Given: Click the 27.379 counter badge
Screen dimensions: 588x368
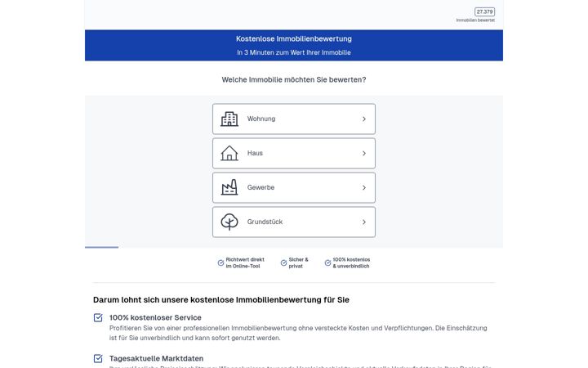Looking at the screenshot, I should (484, 11).
